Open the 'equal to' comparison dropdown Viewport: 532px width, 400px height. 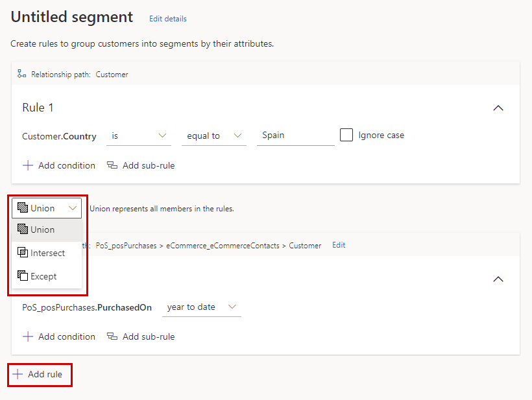[x=214, y=135]
